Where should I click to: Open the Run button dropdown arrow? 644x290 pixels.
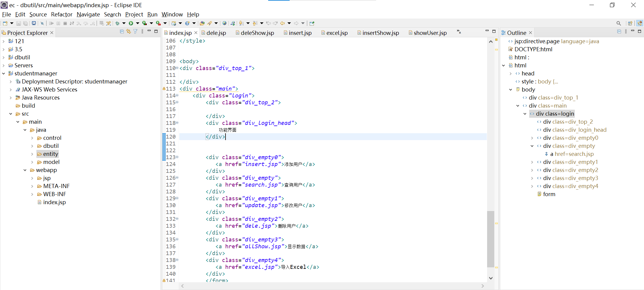(x=138, y=23)
